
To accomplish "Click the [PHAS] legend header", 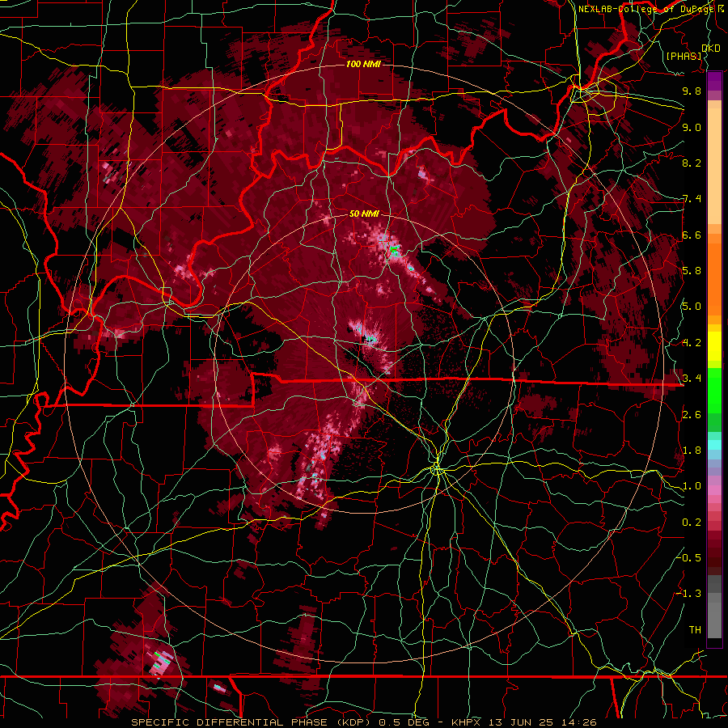I will (684, 56).
